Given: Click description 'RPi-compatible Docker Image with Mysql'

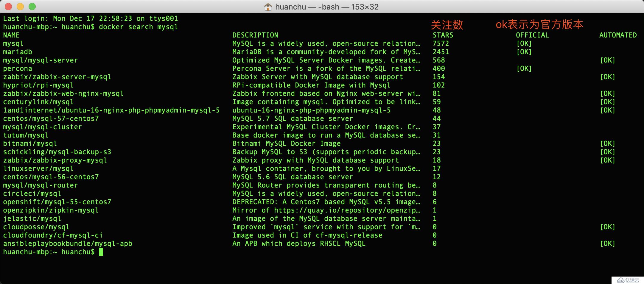Looking at the screenshot, I should (x=312, y=85).
